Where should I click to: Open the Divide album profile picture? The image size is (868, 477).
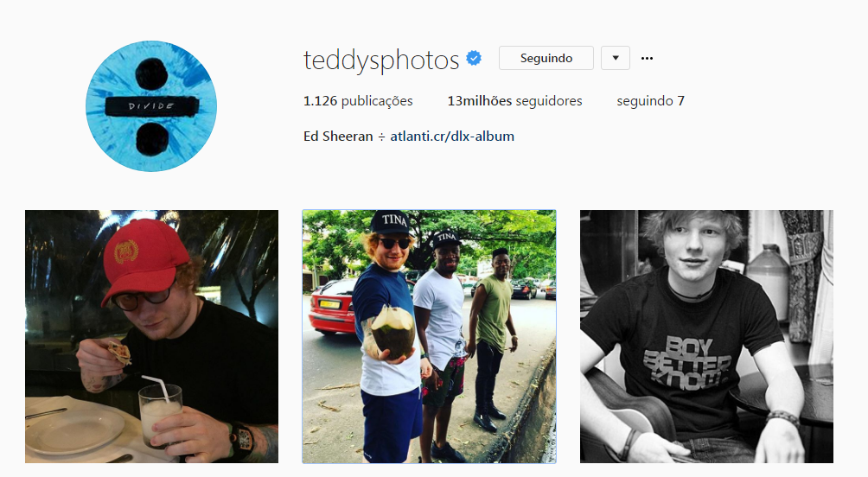[151, 106]
